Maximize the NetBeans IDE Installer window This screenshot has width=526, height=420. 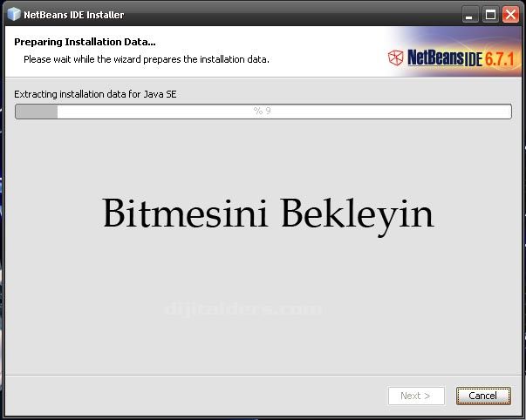490,15
